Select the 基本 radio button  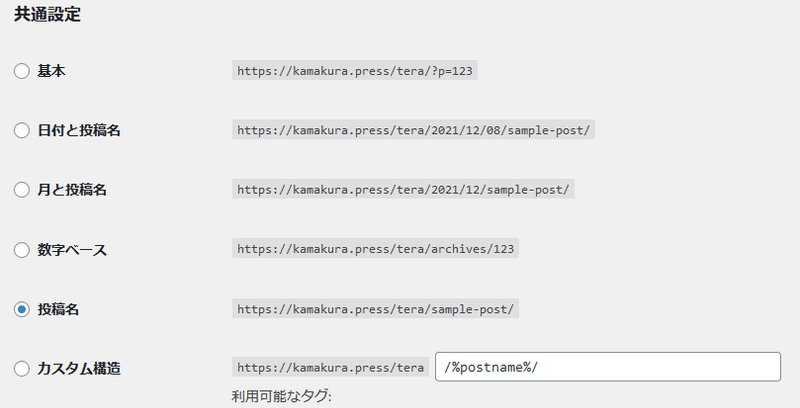click(x=21, y=71)
